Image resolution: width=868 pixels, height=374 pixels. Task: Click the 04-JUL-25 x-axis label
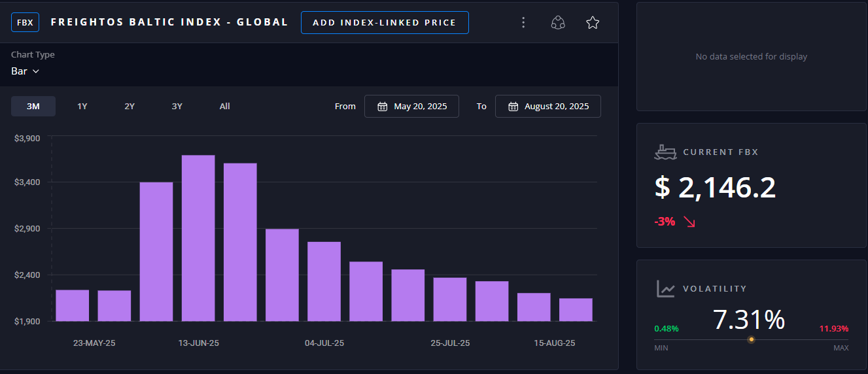click(324, 343)
